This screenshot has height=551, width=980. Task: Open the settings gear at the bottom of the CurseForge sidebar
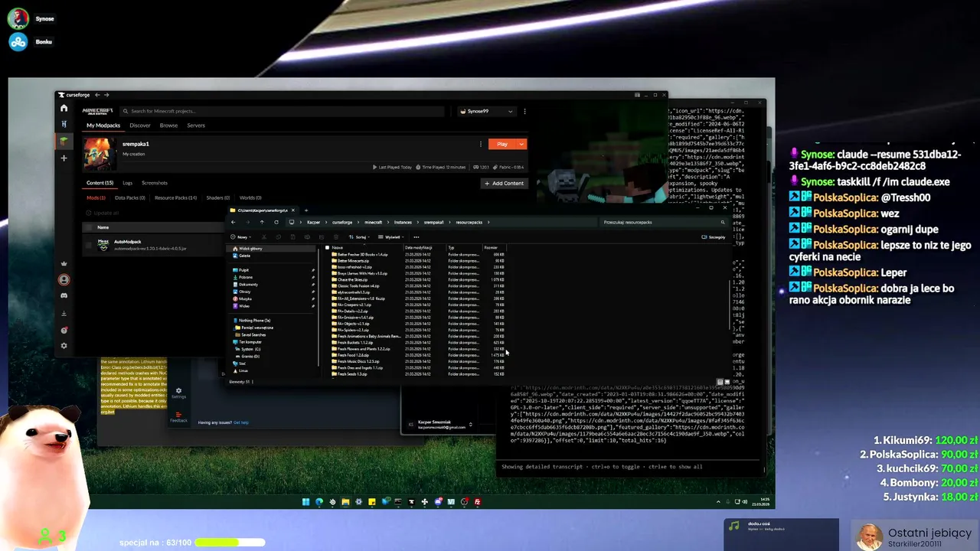(64, 346)
